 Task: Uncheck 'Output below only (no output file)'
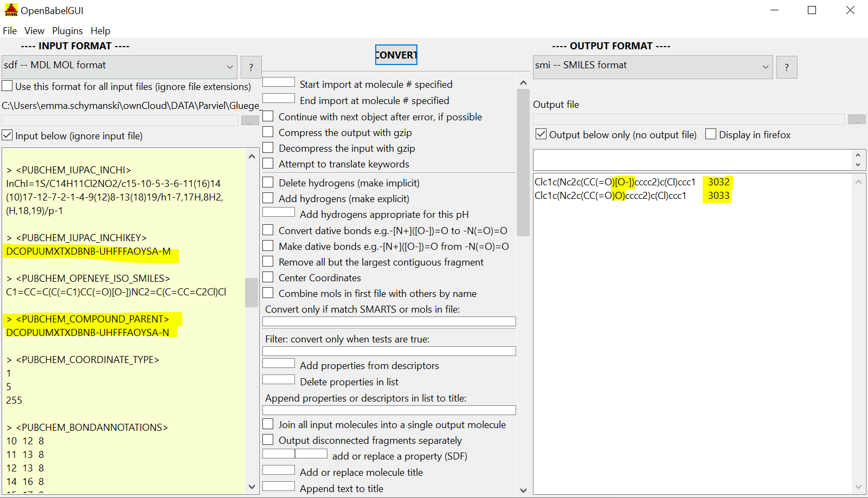point(541,134)
